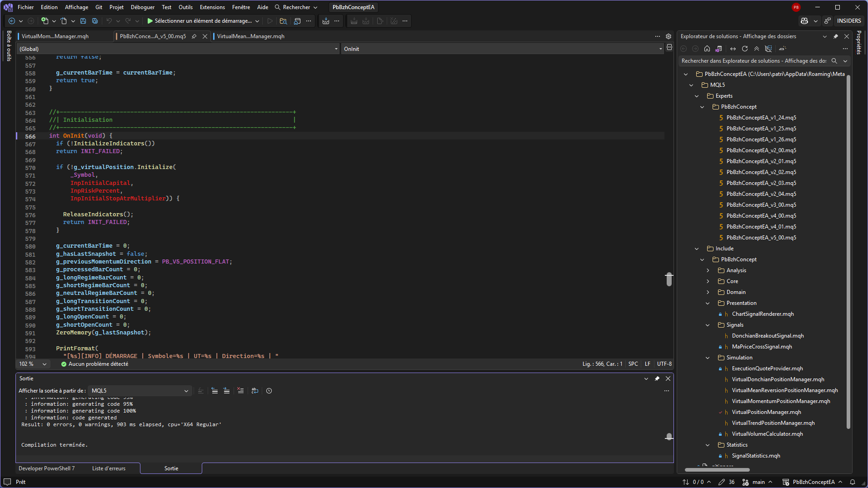Collapse the Experts folder in tree
Image resolution: width=868 pixels, height=488 pixels.
pos(697,96)
